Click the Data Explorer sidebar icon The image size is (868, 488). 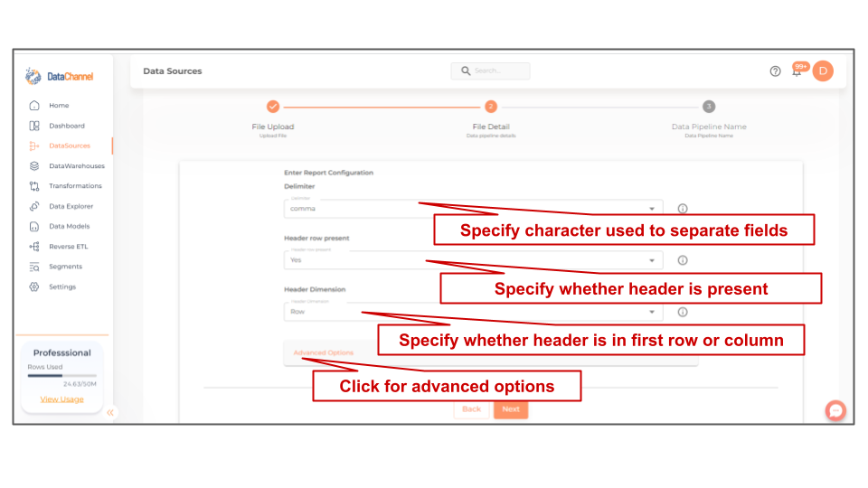[x=34, y=206]
